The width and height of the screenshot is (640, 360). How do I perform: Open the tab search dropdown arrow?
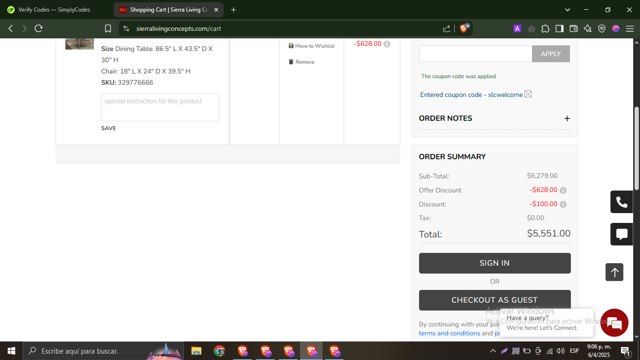[x=567, y=10]
